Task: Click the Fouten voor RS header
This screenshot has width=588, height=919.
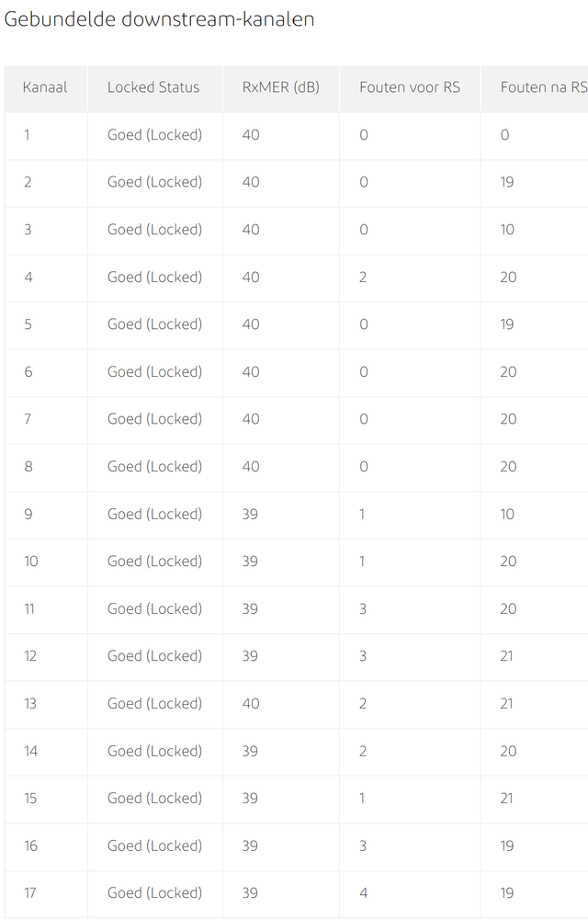Action: pos(410,87)
